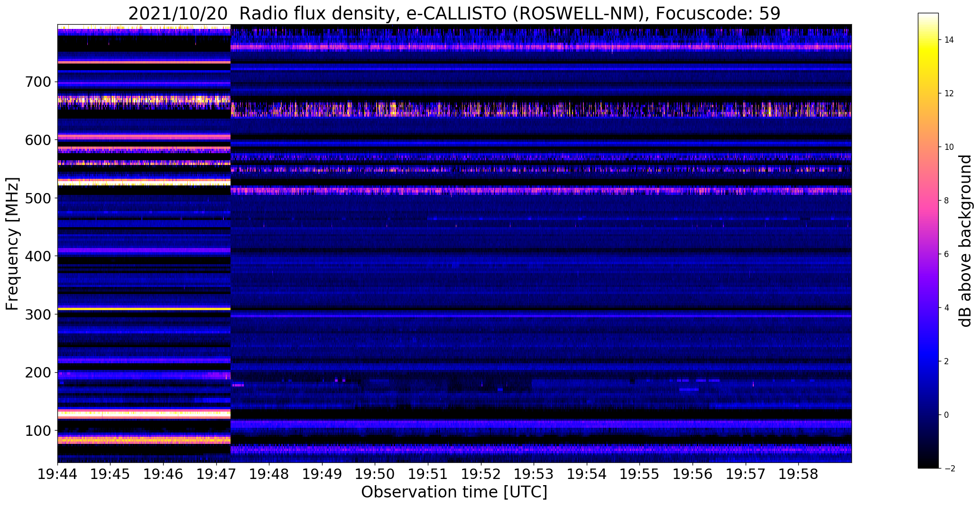Screen dimensions: 980x506
Task: Click the colorbar tick label 0
Action: click(946, 415)
